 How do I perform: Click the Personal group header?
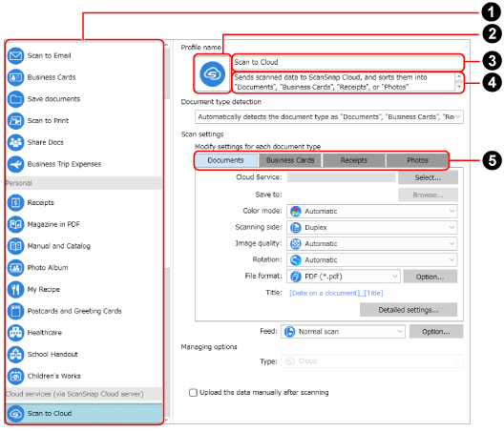click(84, 183)
